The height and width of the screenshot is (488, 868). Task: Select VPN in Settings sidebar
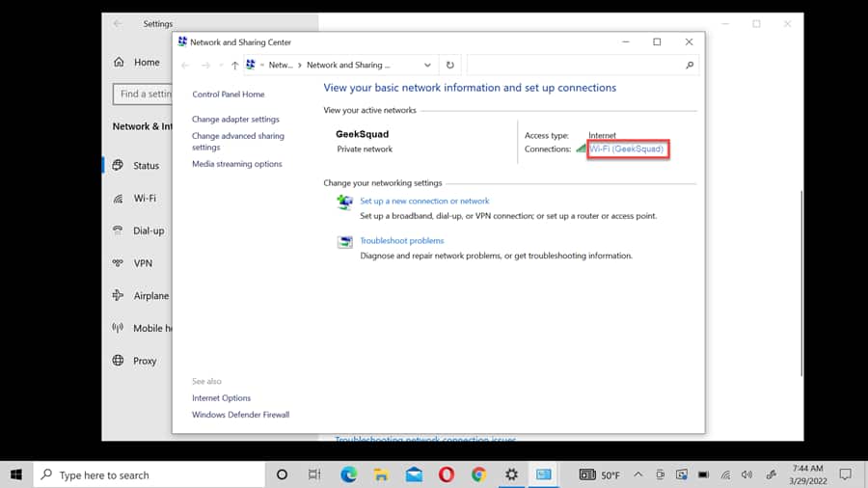[x=143, y=263]
